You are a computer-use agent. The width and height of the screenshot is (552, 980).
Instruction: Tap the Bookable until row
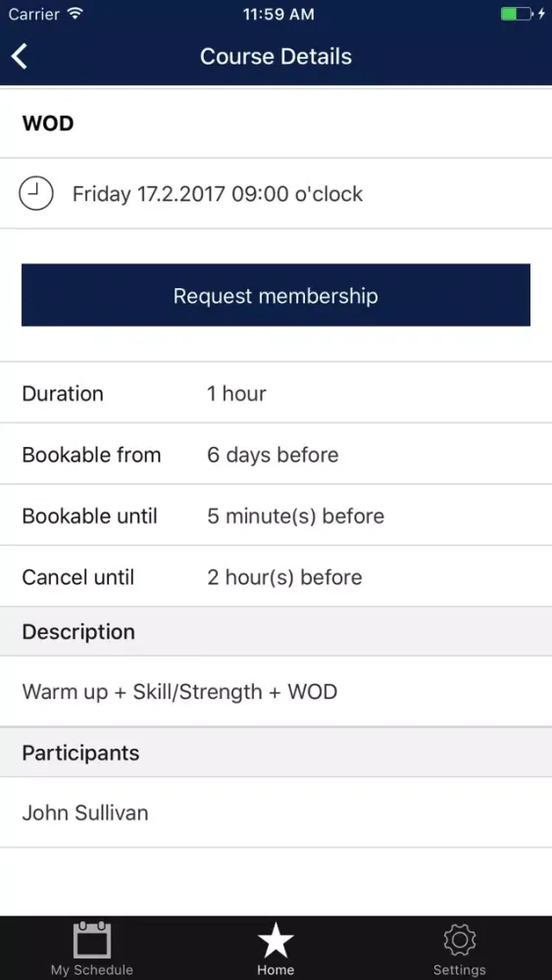click(x=276, y=515)
